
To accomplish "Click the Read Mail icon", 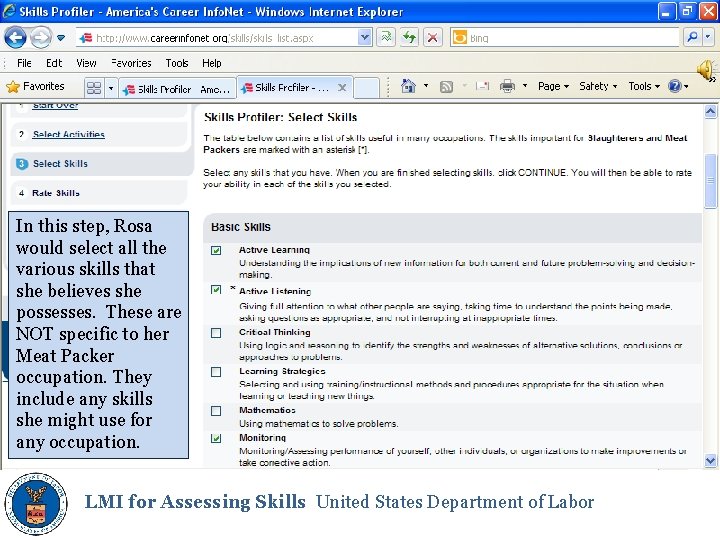I will coord(482,86).
